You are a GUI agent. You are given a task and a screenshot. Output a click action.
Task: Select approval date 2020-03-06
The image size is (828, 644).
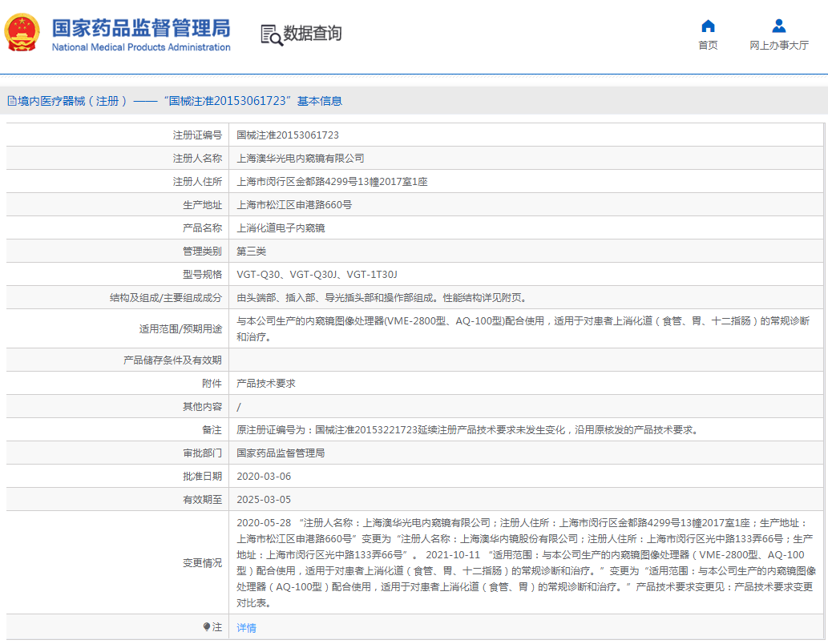click(264, 477)
